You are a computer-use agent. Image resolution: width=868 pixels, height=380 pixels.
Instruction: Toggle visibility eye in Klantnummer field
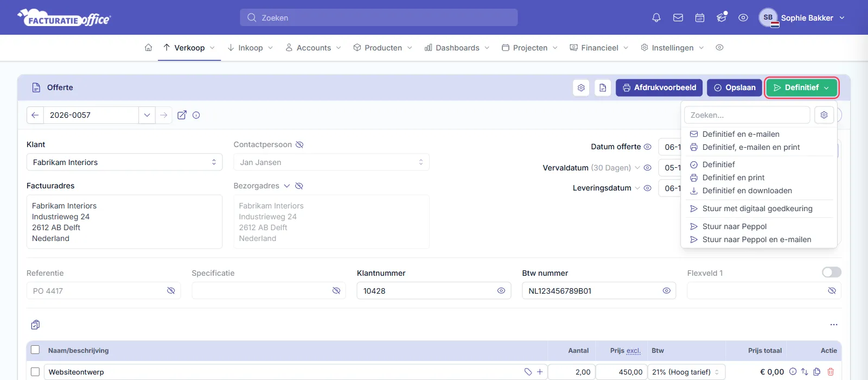501,291
